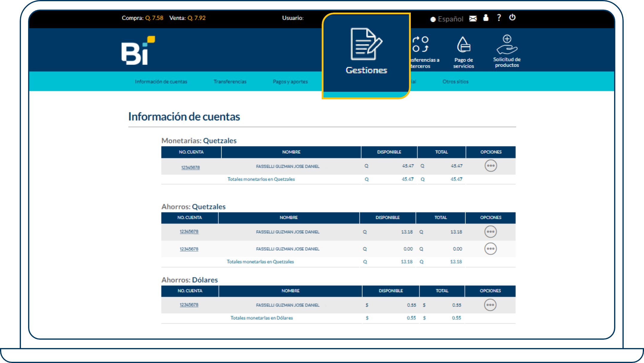Click the Bi bank logo
This screenshot has height=363, width=644.
click(x=138, y=50)
